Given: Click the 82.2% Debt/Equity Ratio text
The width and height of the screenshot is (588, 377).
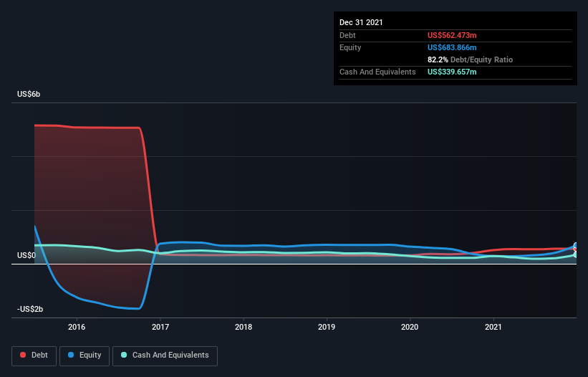Looking at the screenshot, I should (x=470, y=59).
